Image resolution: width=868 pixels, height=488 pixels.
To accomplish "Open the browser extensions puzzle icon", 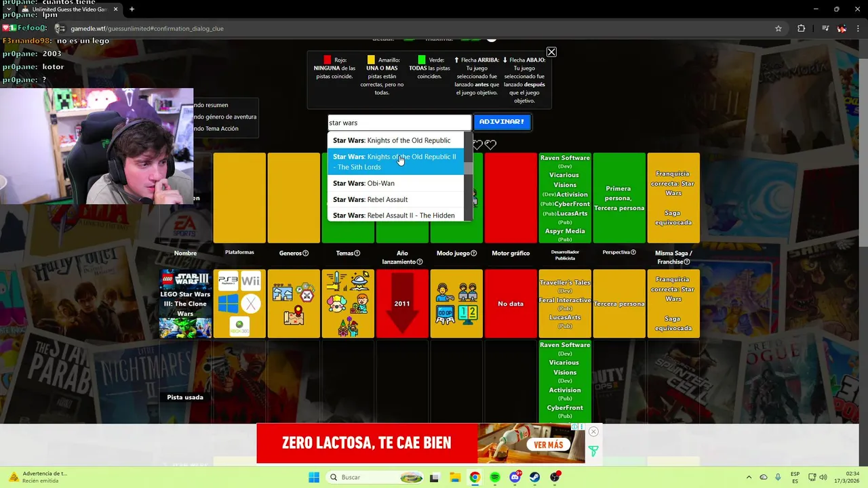I will (802, 28).
